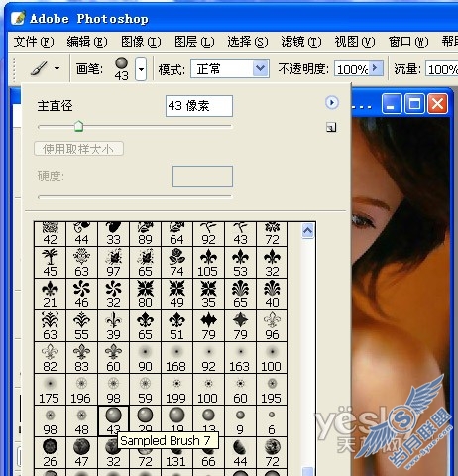Select the soft dot brush 168

[x=176, y=358]
